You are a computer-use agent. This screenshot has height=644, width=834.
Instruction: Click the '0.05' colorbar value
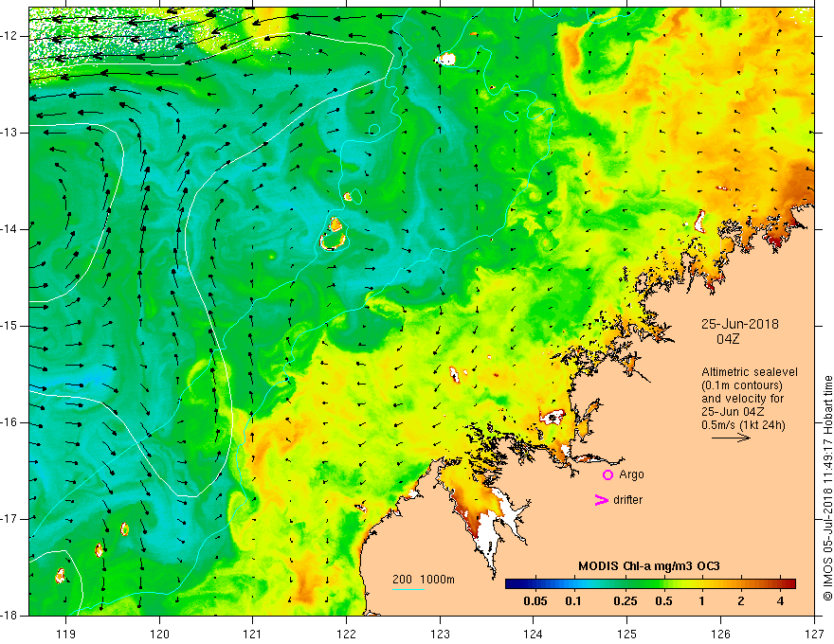coord(535,601)
